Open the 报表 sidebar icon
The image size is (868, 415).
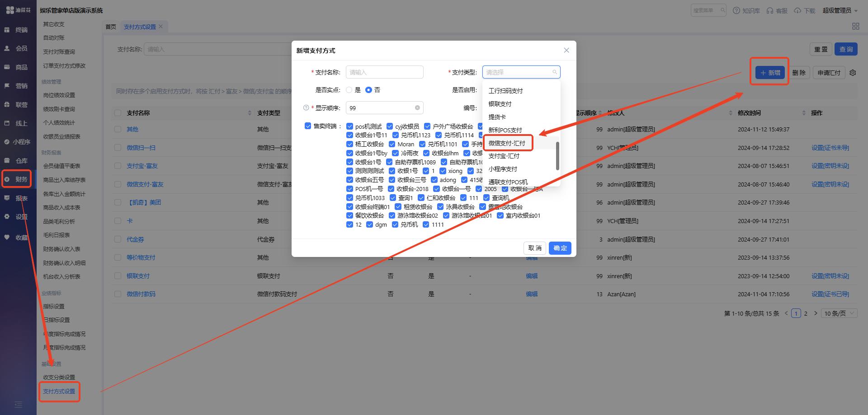tap(7, 198)
